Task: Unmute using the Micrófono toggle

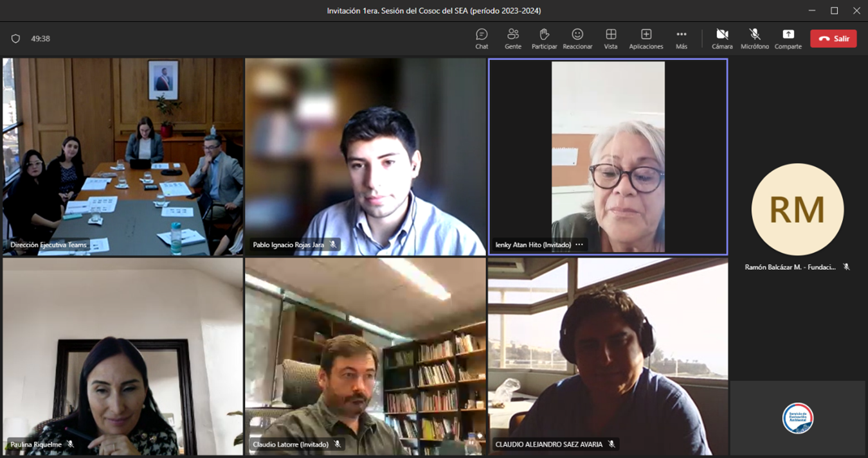Action: tap(754, 39)
